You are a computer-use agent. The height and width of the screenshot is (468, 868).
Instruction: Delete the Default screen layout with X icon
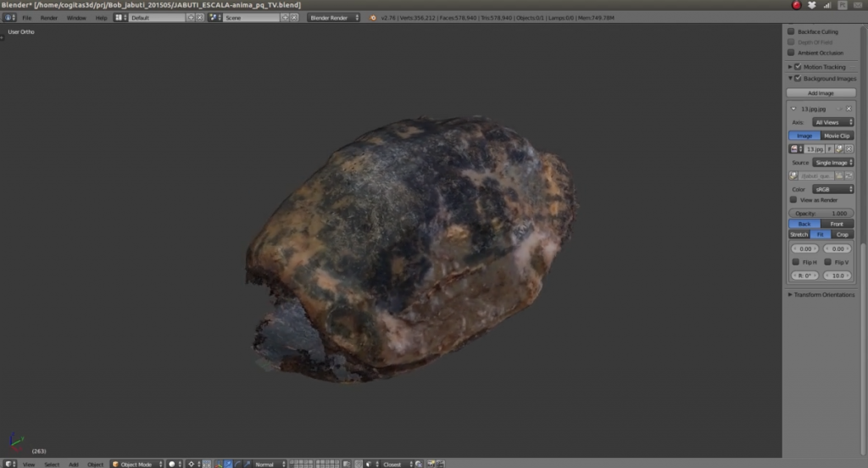[200, 18]
